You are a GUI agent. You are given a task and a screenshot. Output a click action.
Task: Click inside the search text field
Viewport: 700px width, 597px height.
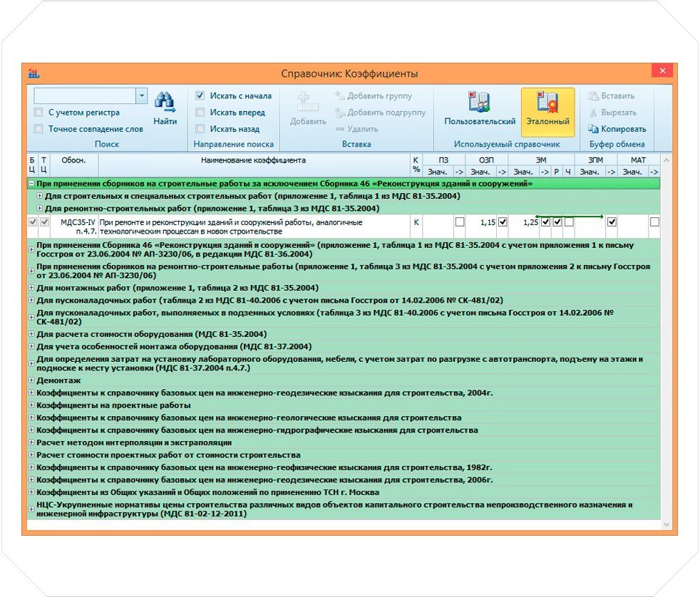point(85,96)
